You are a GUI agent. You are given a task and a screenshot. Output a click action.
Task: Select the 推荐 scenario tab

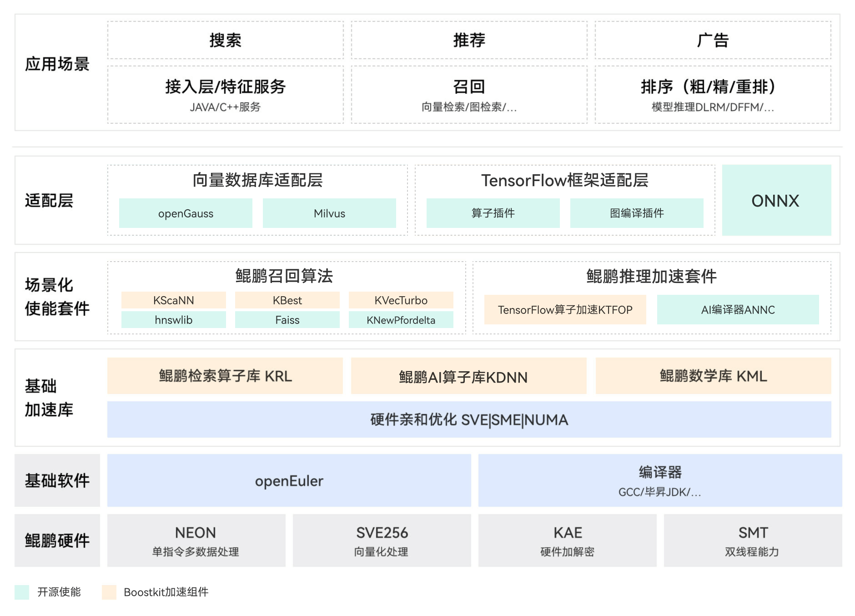[469, 40]
